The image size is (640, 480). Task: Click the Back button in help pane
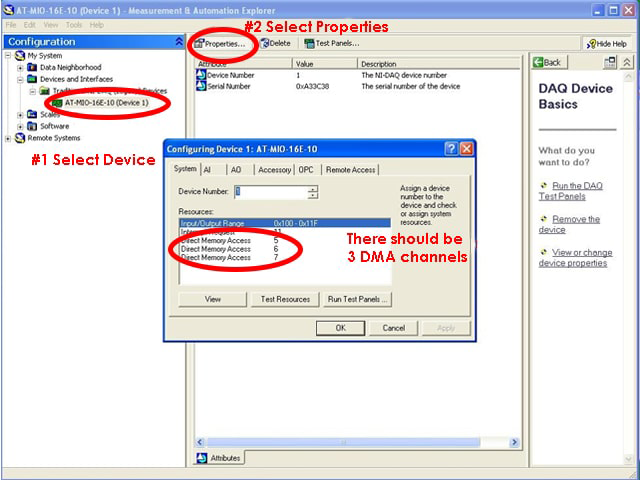[x=547, y=62]
